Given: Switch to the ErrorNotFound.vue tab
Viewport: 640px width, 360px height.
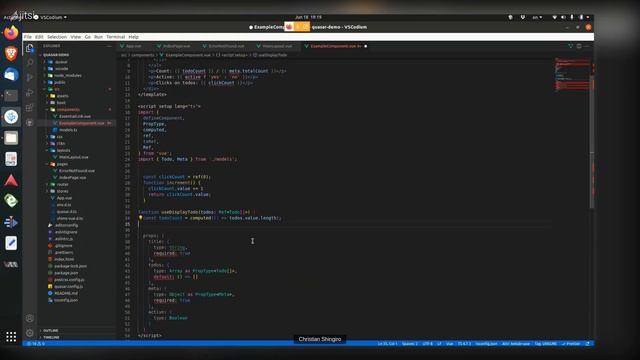Looking at the screenshot, I should pos(227,46).
